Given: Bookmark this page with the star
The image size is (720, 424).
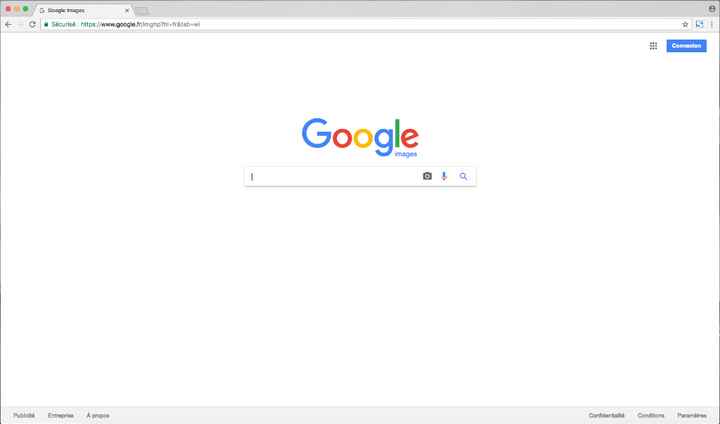Looking at the screenshot, I should pos(685,24).
